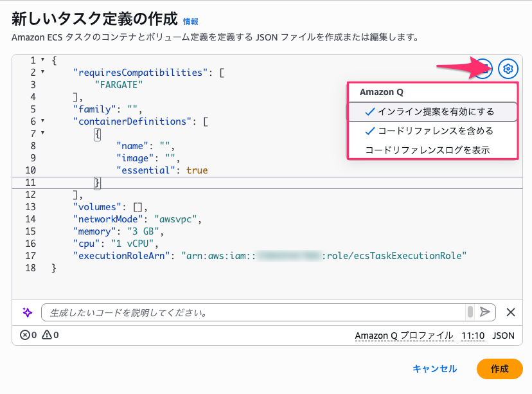
Task: Click the true value after essential
Action: coord(197,170)
